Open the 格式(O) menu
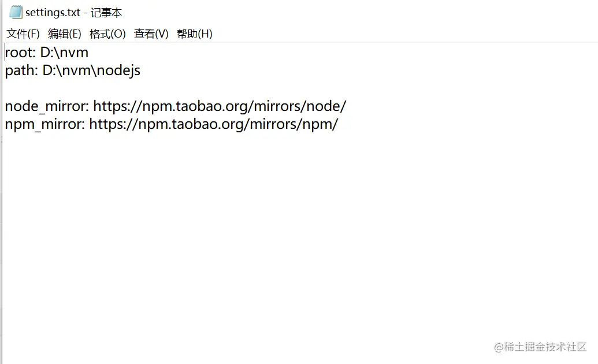 click(x=107, y=34)
